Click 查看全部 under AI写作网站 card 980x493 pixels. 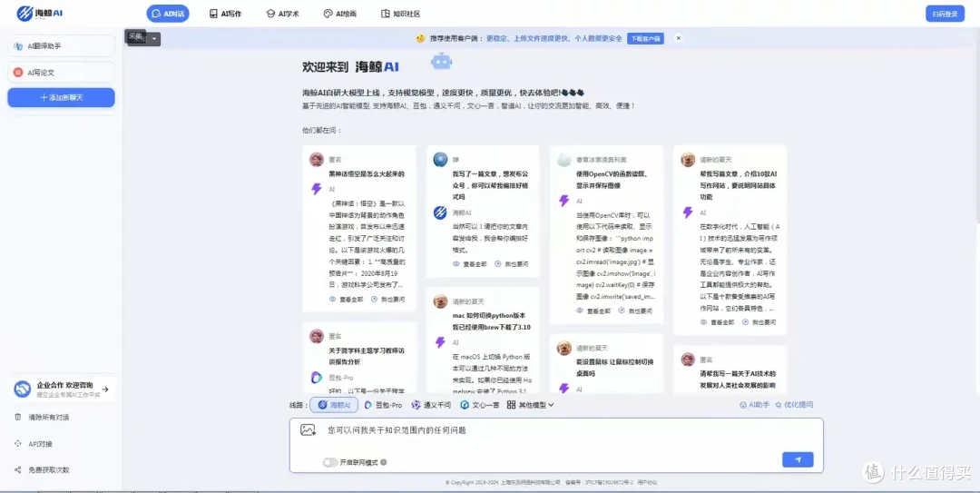pos(717,322)
